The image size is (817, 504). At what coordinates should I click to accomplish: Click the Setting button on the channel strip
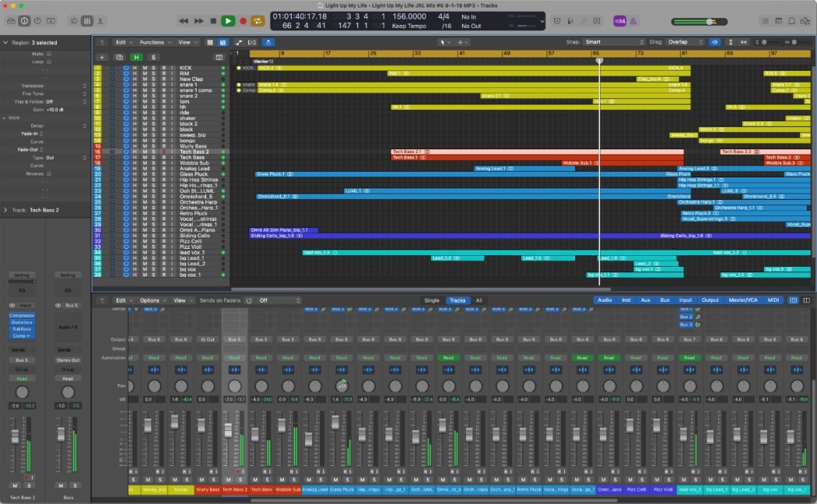pyautogui.click(x=22, y=275)
